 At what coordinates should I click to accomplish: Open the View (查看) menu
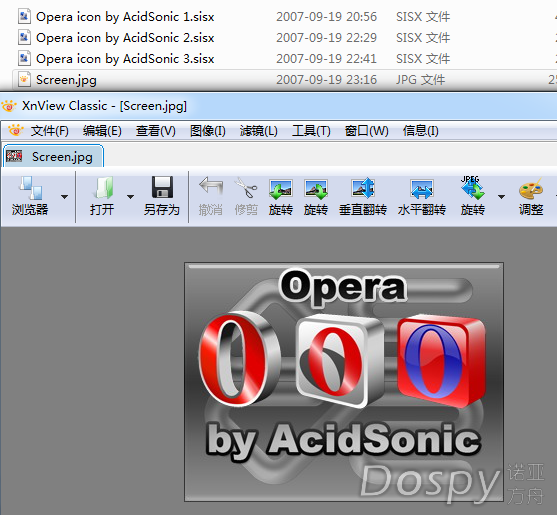click(156, 131)
